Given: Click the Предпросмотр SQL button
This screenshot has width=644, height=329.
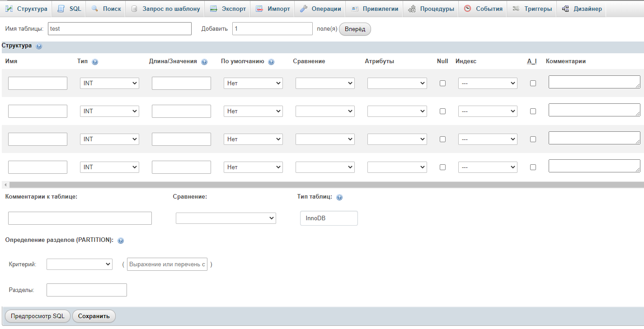Looking at the screenshot, I should click(x=38, y=316).
